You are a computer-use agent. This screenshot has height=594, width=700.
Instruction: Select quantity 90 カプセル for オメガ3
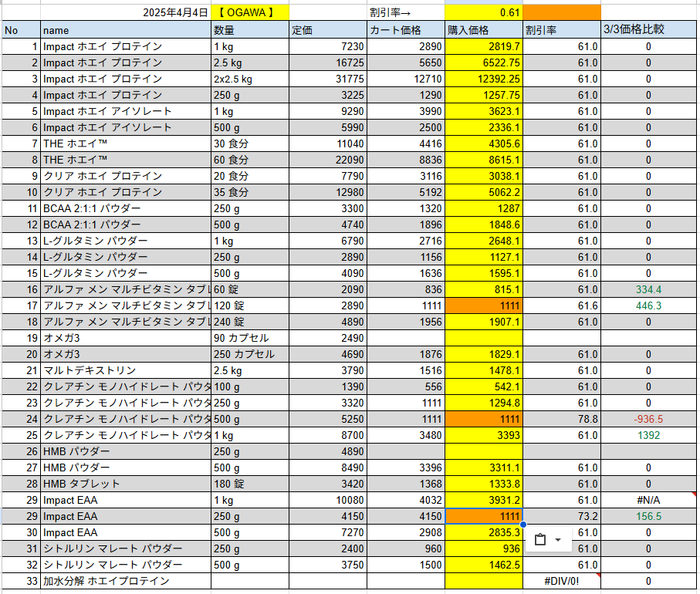250,338
